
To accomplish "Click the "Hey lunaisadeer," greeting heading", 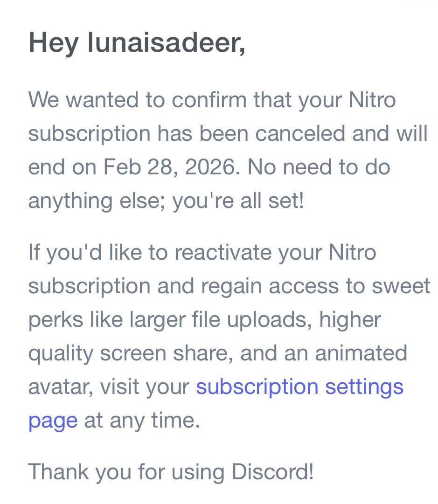I will point(137,42).
